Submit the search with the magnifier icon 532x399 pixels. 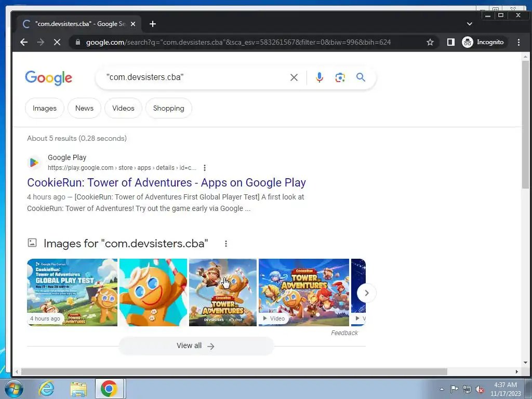click(361, 77)
